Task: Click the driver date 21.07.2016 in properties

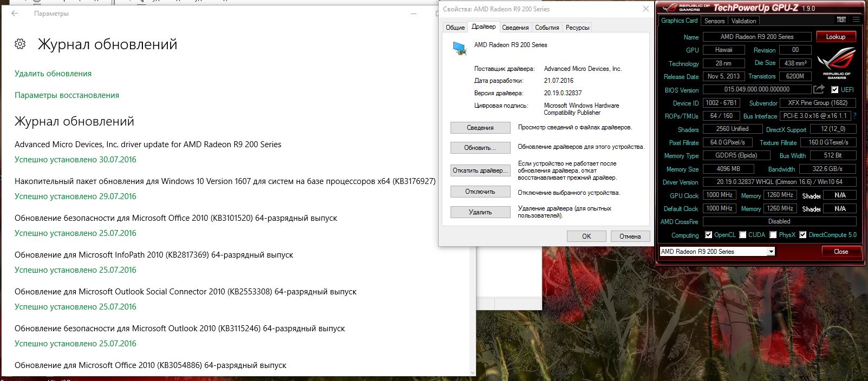Action: 559,81
